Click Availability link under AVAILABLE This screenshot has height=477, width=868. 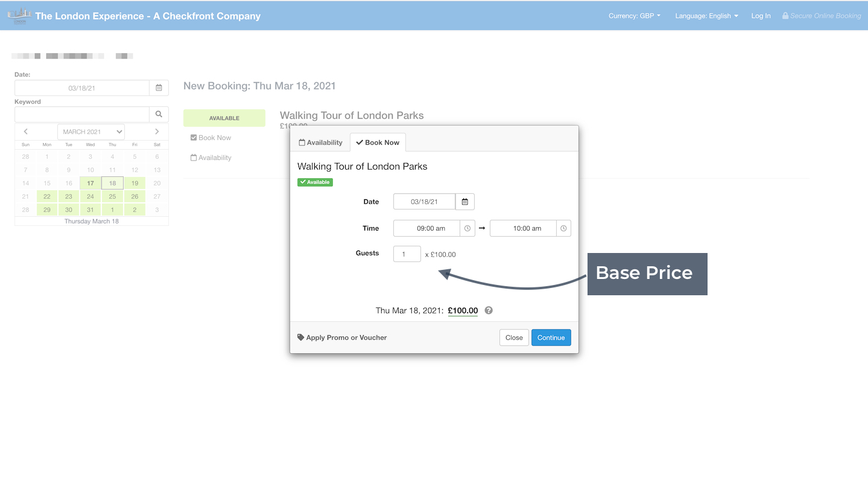211,158
